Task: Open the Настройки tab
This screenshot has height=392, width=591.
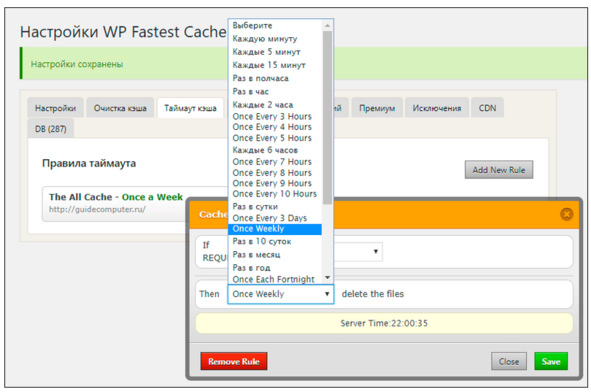Action: coord(55,108)
